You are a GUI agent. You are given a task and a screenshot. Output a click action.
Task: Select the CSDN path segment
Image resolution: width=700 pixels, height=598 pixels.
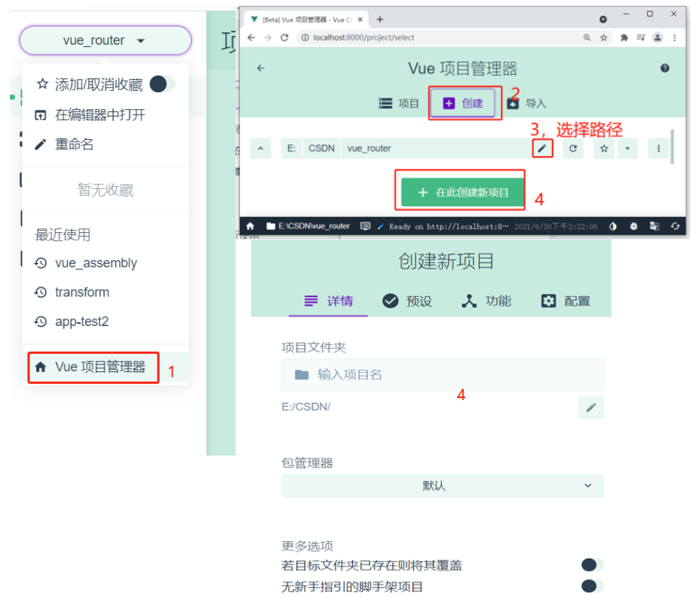[321, 148]
